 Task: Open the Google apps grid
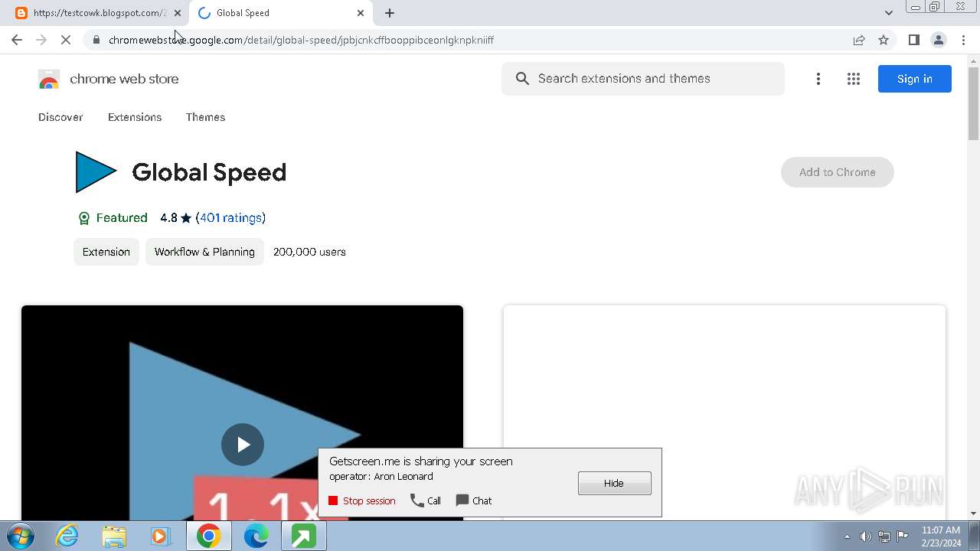click(854, 79)
